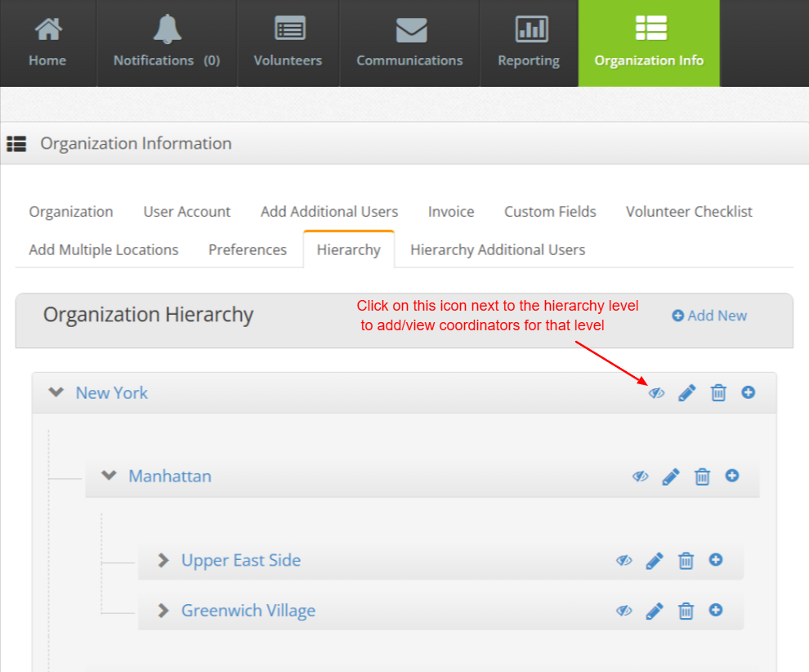Open the Upper East Side link
The height and width of the screenshot is (672, 809).
240,560
